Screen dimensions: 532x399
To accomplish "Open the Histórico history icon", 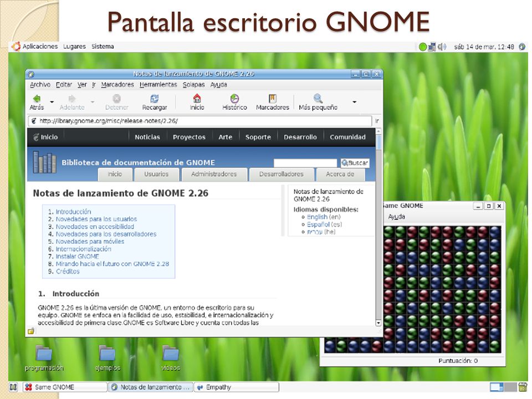I will 234,99.
